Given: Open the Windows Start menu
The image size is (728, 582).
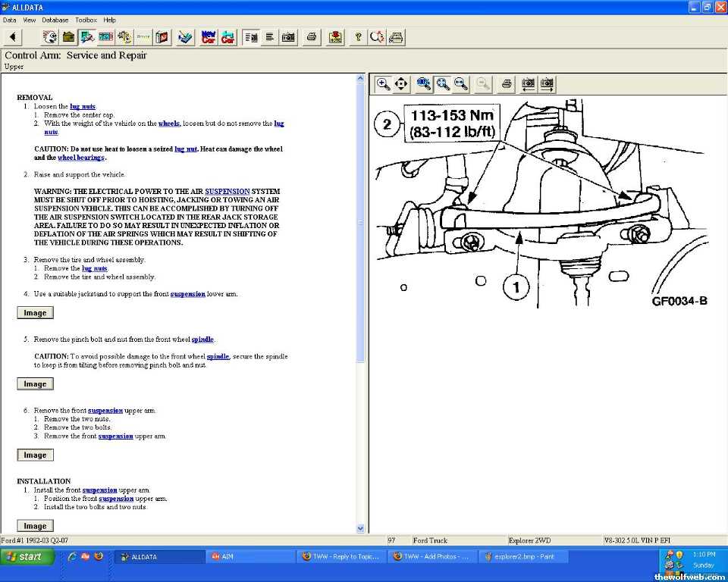Looking at the screenshot, I should (x=28, y=556).
